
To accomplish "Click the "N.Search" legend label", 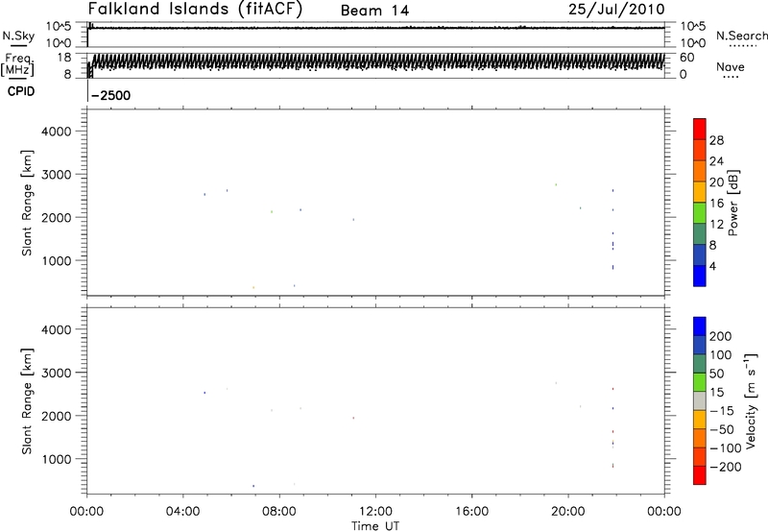I will click(741, 36).
